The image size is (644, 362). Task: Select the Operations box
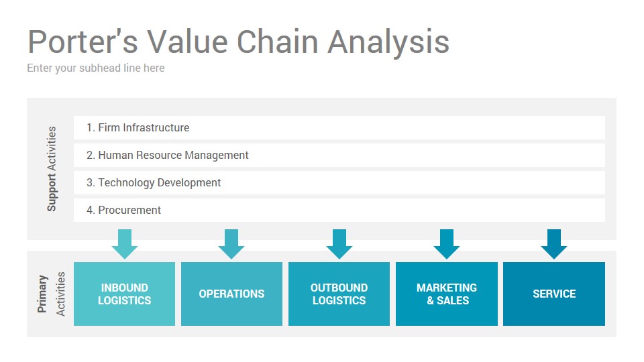click(231, 294)
